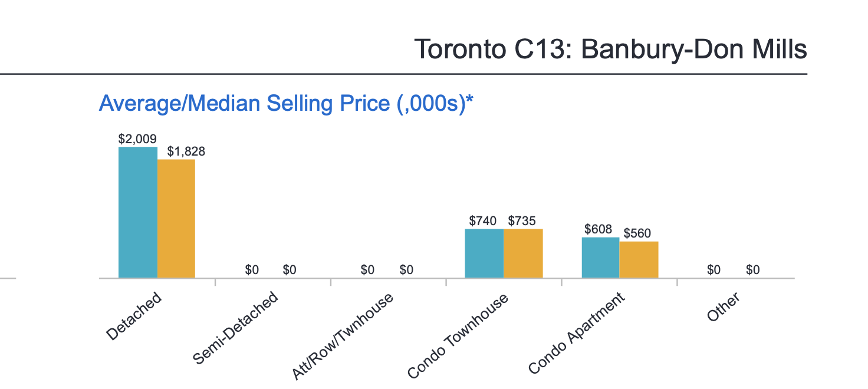868x389 pixels.
Task: Click the Toronto C13: Banbury-Don Mills title
Action: 610,49
